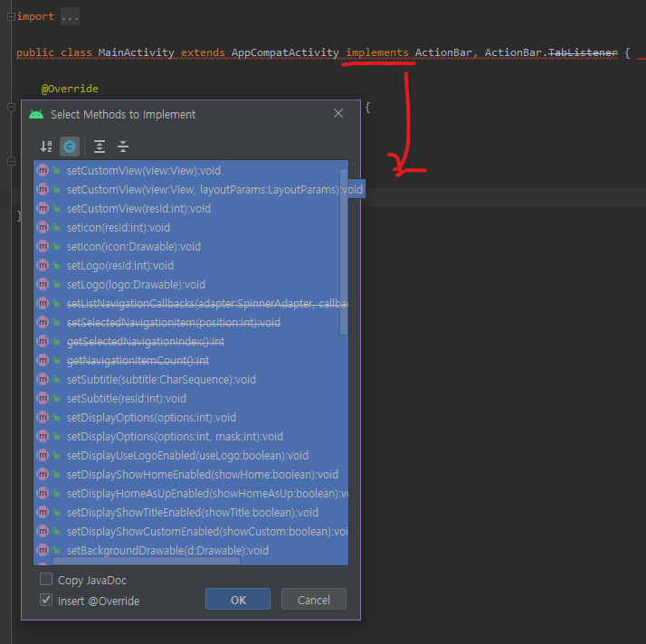Expand all nodes in method list
The height and width of the screenshot is (644, 646).
tap(100, 147)
